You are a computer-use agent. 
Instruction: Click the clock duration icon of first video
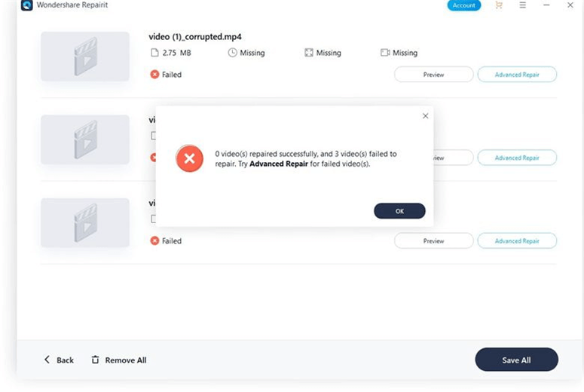point(233,53)
